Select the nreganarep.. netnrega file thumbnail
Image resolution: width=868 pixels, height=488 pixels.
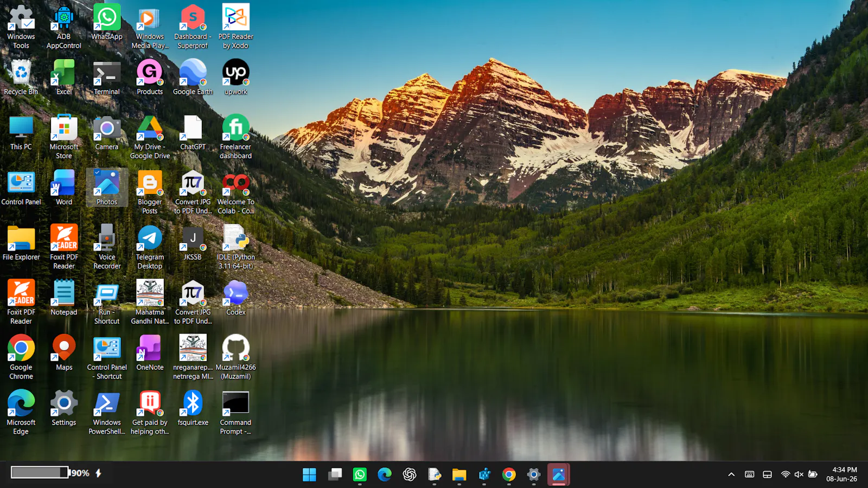pos(193,358)
